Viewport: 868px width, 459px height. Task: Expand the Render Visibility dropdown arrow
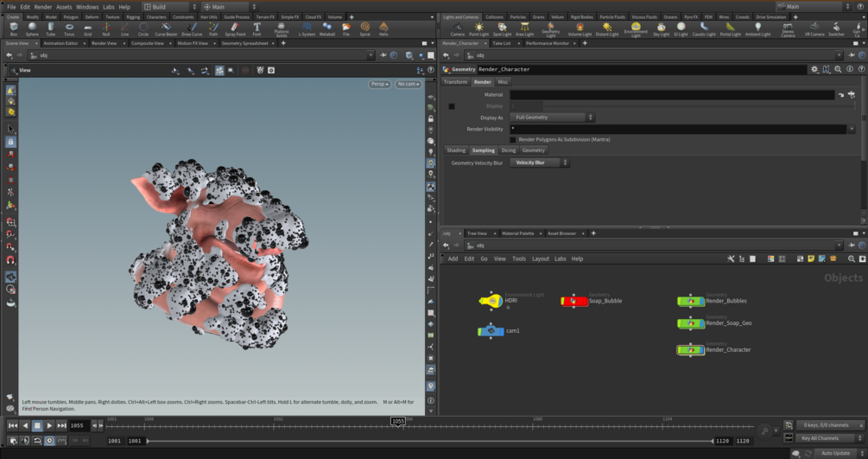tap(852, 129)
